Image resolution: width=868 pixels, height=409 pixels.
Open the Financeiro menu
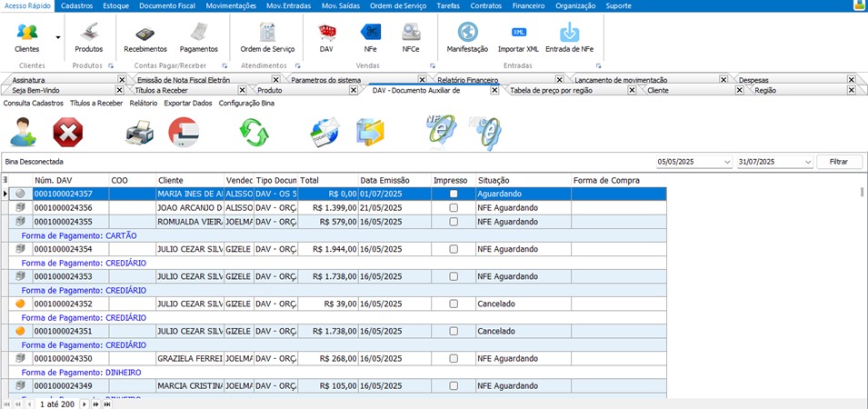pos(528,5)
